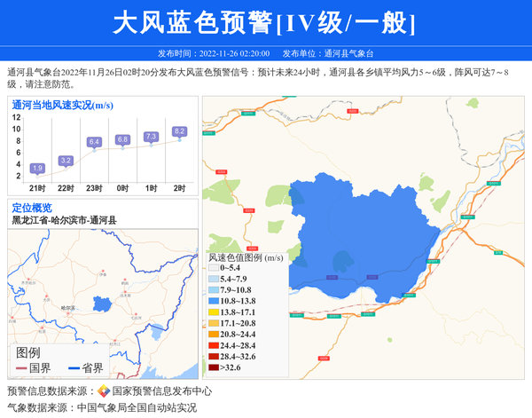This screenshot has height=418, width=532.
Task: Click the 大风蓝色预警 title banner
Action: click(265, 22)
